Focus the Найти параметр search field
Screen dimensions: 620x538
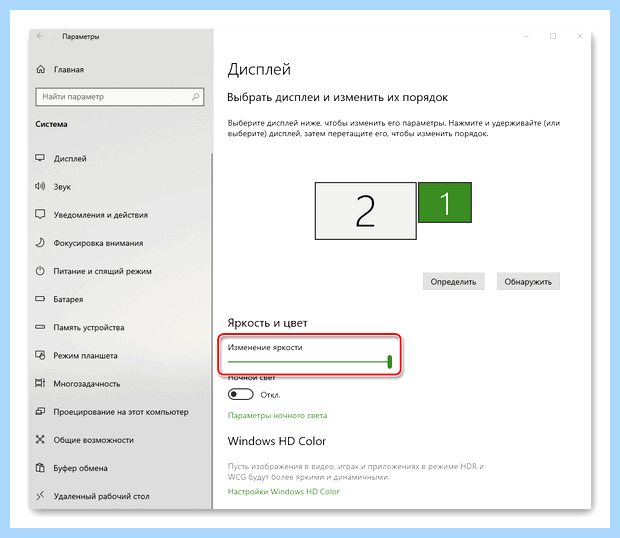pyautogui.click(x=119, y=97)
